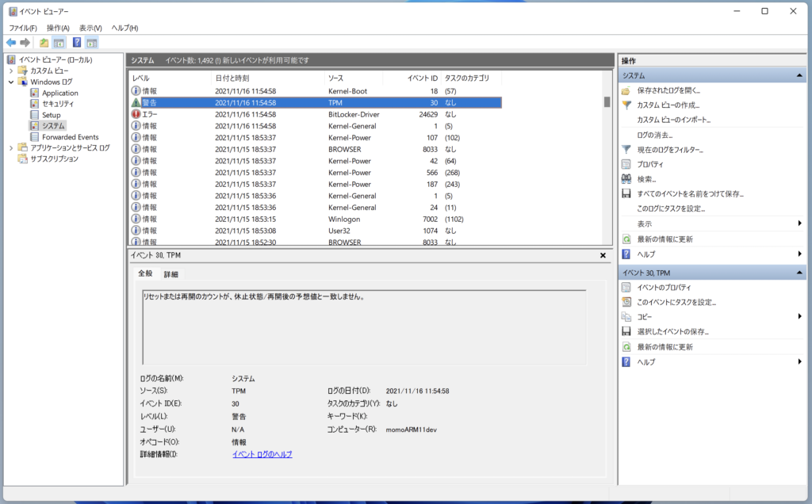812x504 pixels.
Task: Open ヘルプ submenu arrow under システム section
Action: pos(799,254)
